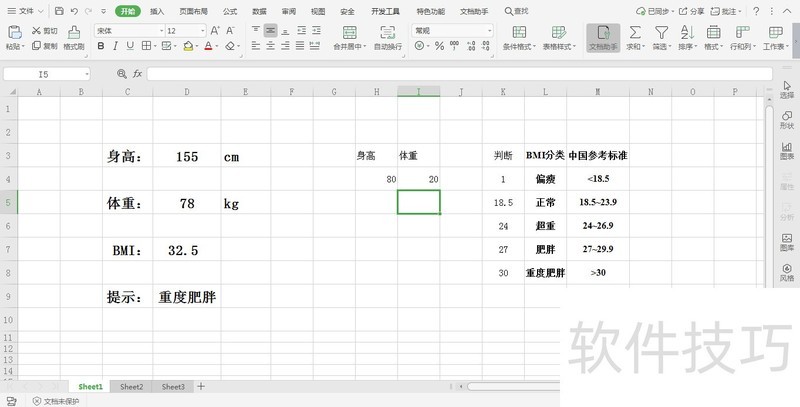Click the Cut (剪切) scissors icon
Viewport: 800px width, 407px height.
[x=36, y=31]
